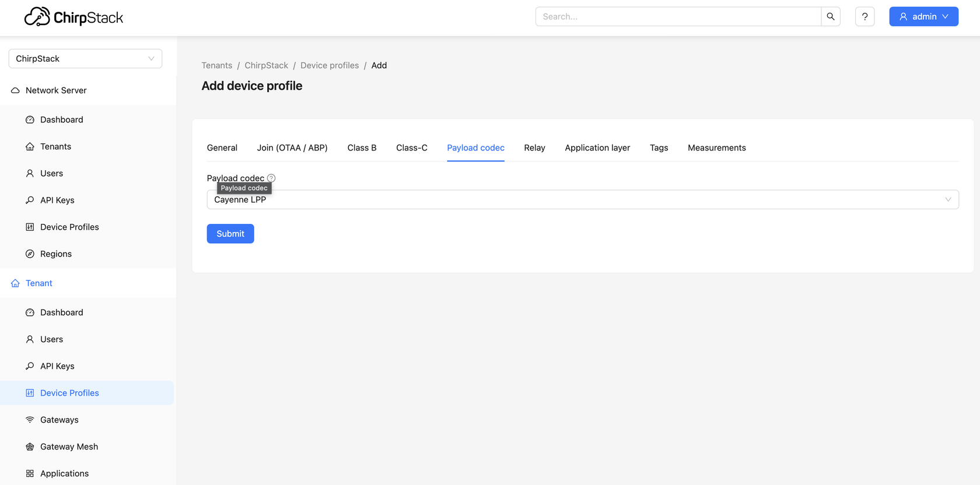Submit the device profile form

pos(230,234)
